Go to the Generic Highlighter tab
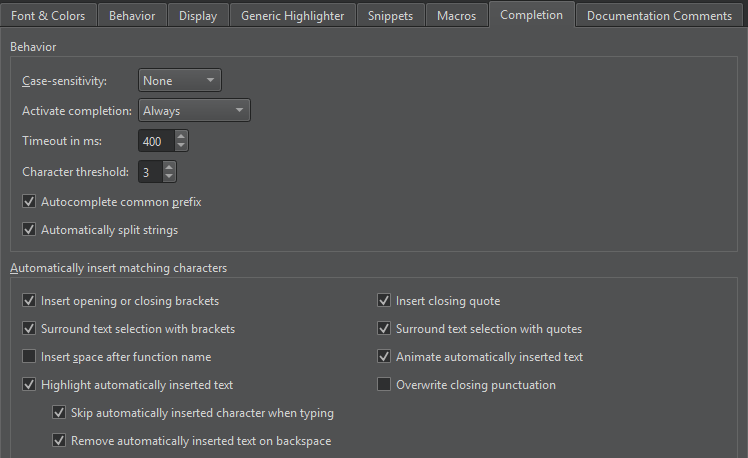This screenshot has height=458, width=748. [292, 15]
